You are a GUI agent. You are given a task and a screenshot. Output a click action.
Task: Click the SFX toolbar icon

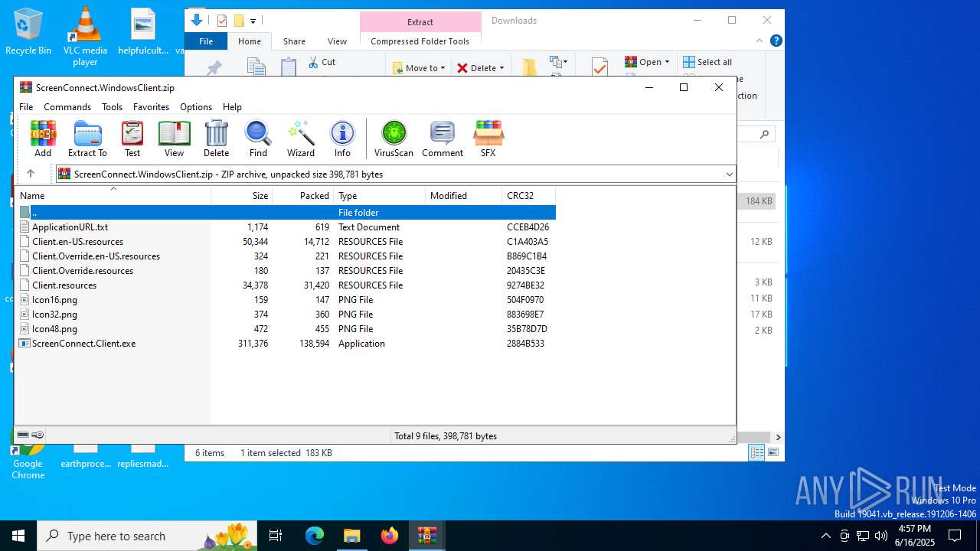(488, 139)
